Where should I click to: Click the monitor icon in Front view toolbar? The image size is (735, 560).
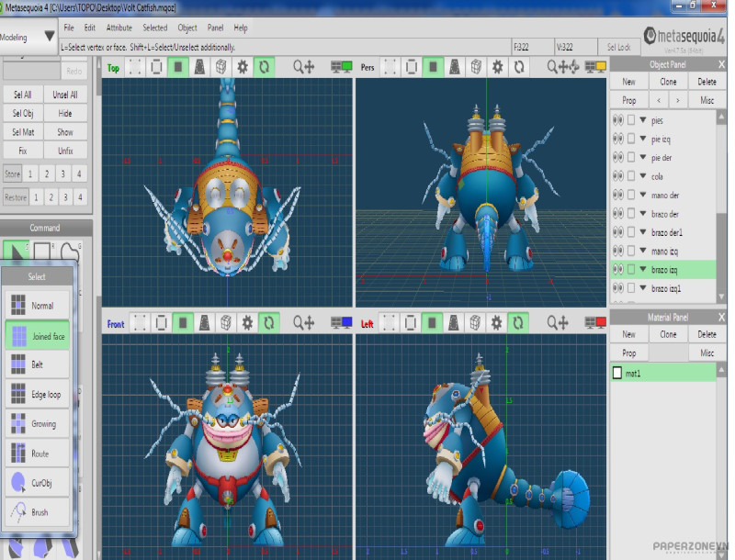click(x=342, y=323)
